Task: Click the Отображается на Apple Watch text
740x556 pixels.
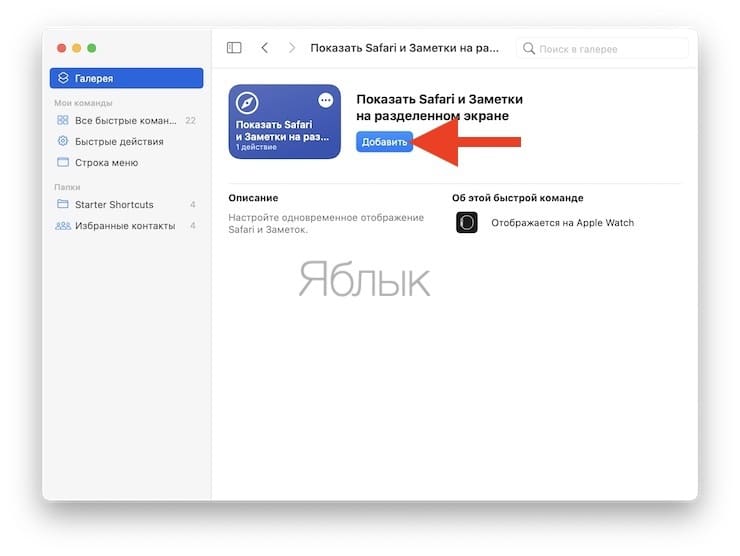Action: [x=563, y=223]
